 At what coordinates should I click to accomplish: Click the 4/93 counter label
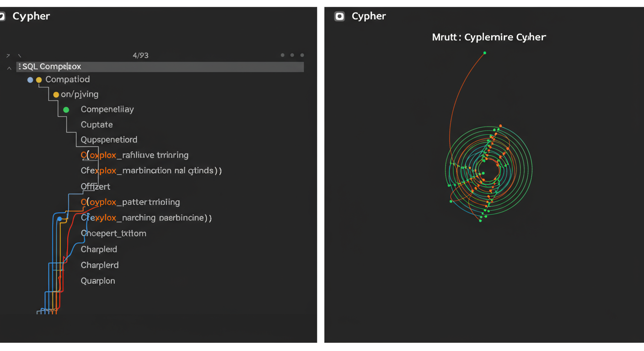point(140,55)
